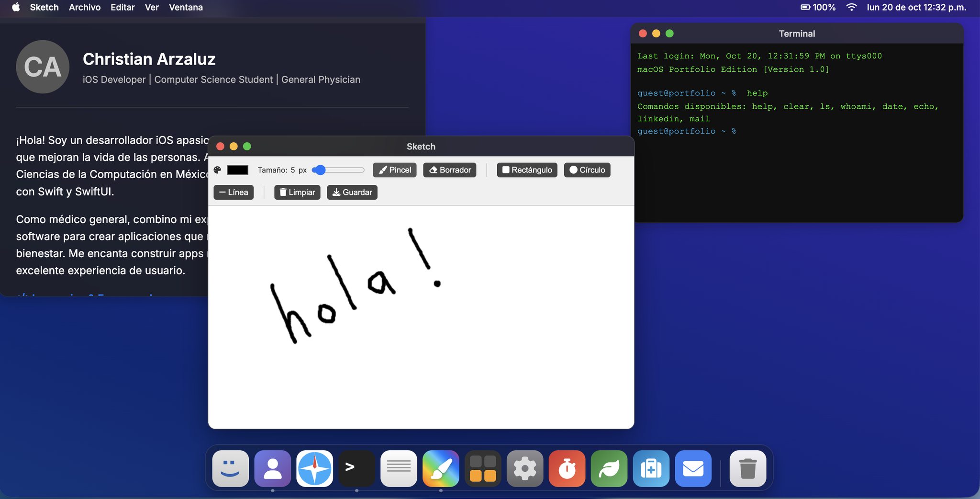The width and height of the screenshot is (980, 499).
Task: Click the Sketch drawing canvas
Action: point(421,317)
